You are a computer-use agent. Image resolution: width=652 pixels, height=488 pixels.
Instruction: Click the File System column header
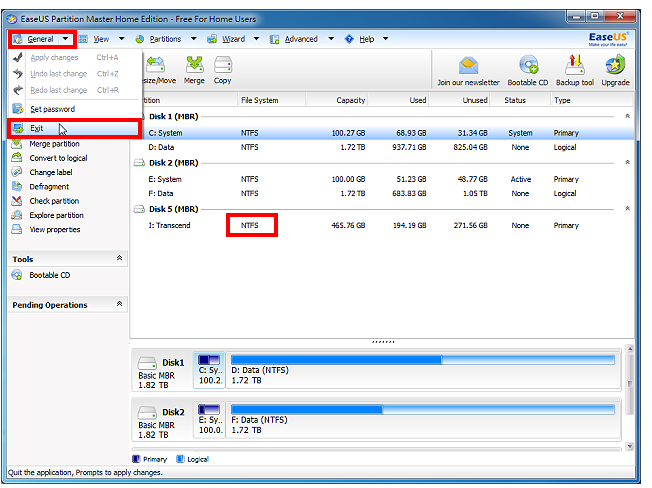coord(272,100)
